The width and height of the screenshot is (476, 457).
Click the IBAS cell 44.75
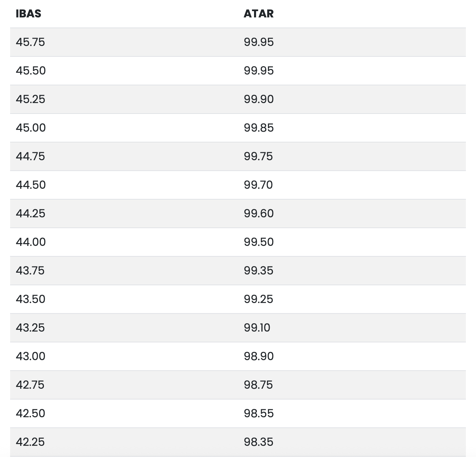(30, 156)
